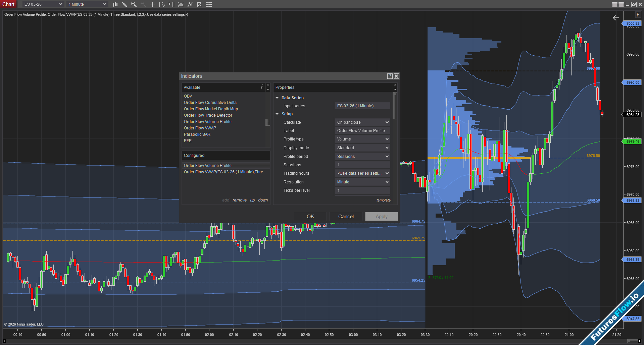Click the zoom in magnifier icon
Screen dimensions: 644x345
pyautogui.click(x=134, y=4)
